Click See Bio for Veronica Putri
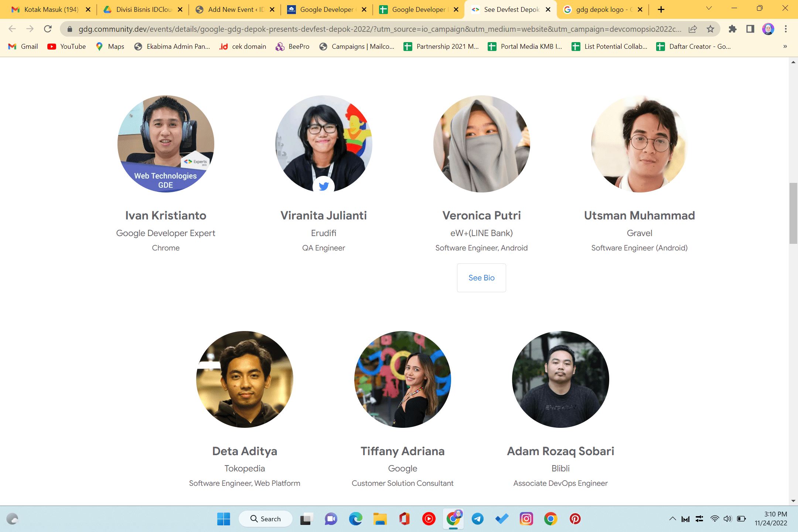798x532 pixels. 481,278
